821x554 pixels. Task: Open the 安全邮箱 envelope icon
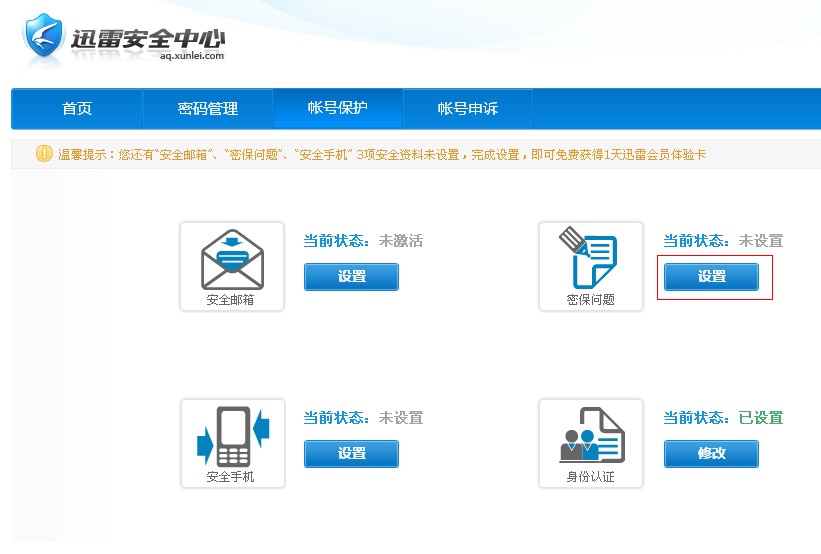[232, 259]
